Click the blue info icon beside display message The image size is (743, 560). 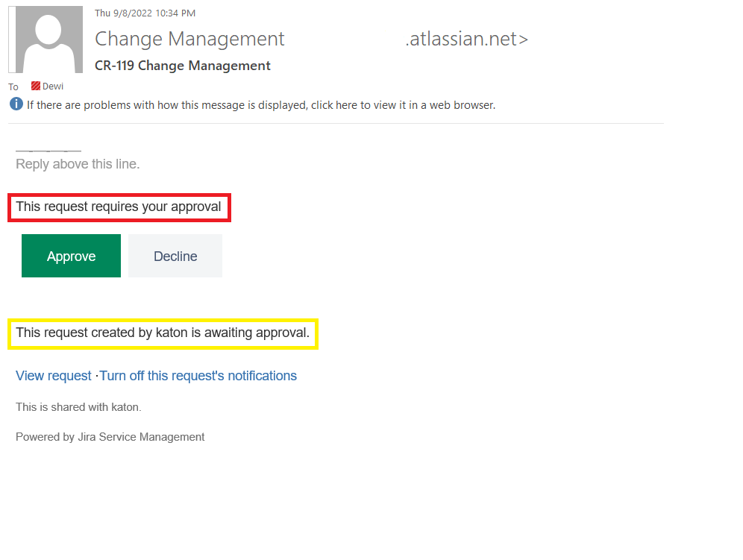tap(16, 104)
